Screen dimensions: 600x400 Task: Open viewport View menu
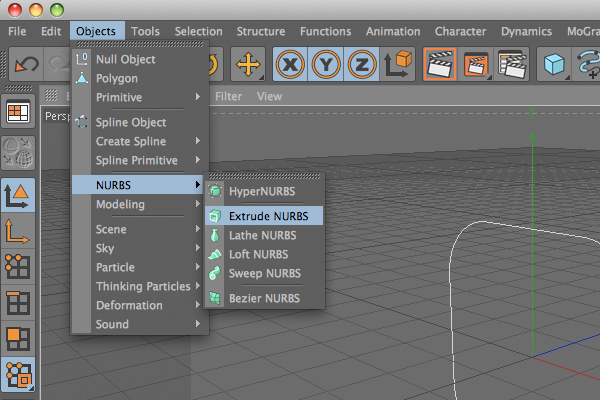coord(269,96)
